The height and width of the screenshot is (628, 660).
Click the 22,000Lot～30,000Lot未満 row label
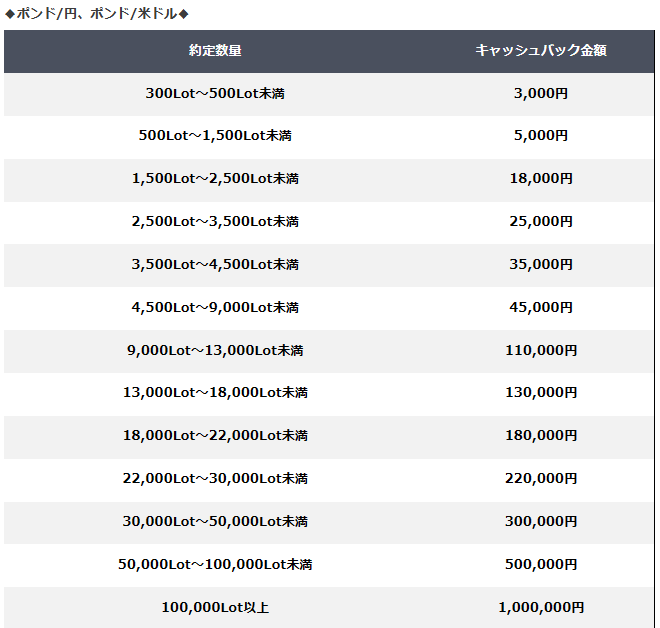pyautogui.click(x=215, y=479)
